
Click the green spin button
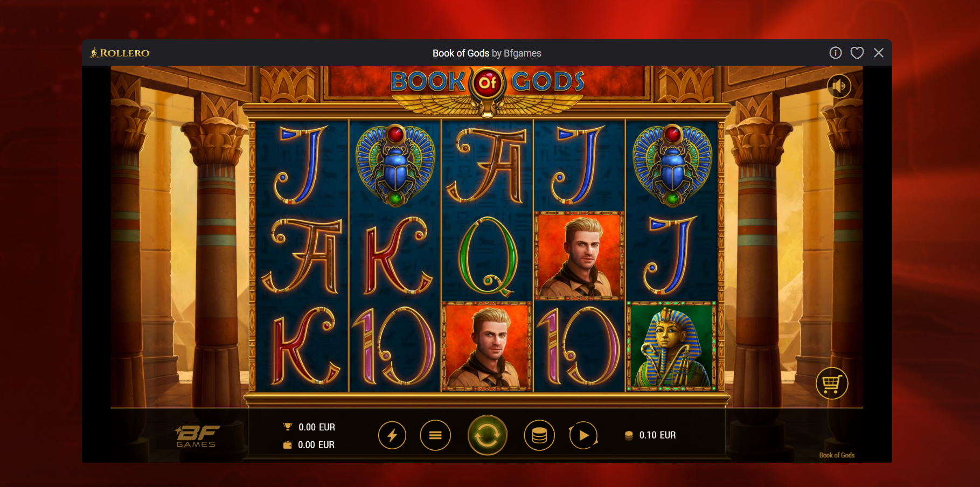487,435
